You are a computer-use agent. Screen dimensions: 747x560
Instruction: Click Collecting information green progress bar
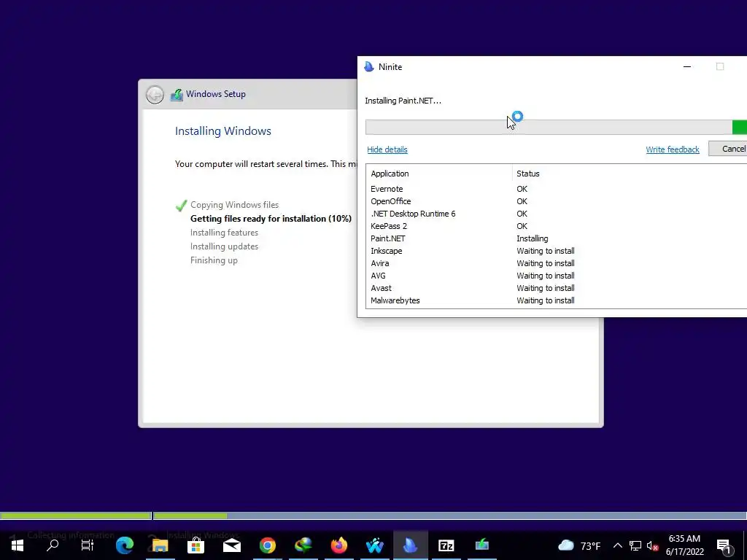tap(75, 516)
